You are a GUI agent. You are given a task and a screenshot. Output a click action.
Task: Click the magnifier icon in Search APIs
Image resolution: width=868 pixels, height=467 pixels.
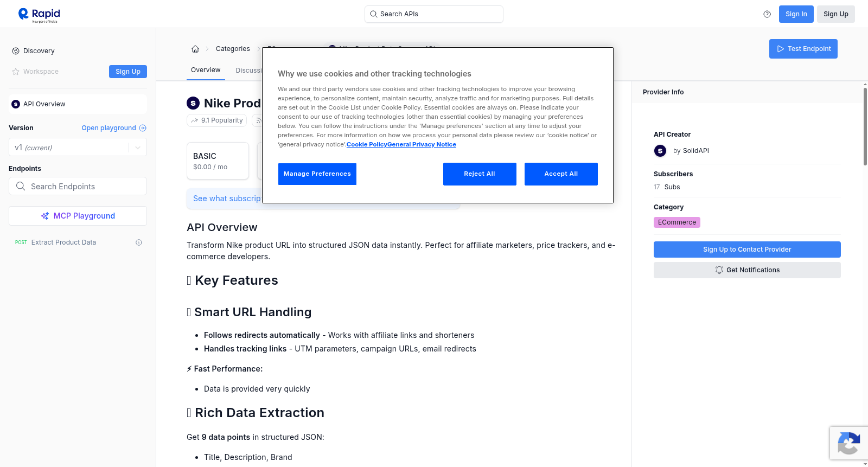pos(374,14)
